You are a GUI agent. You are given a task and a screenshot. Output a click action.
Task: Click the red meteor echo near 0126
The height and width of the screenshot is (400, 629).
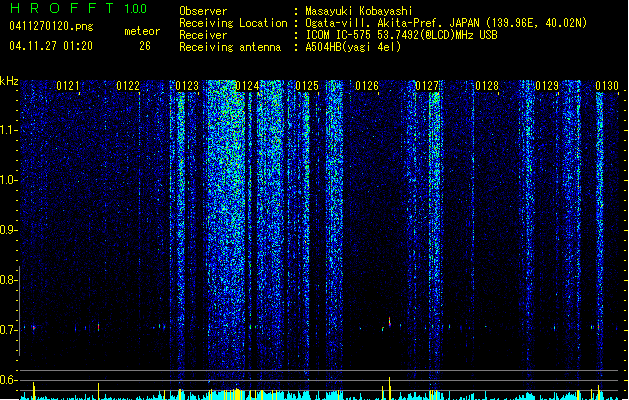(390, 321)
